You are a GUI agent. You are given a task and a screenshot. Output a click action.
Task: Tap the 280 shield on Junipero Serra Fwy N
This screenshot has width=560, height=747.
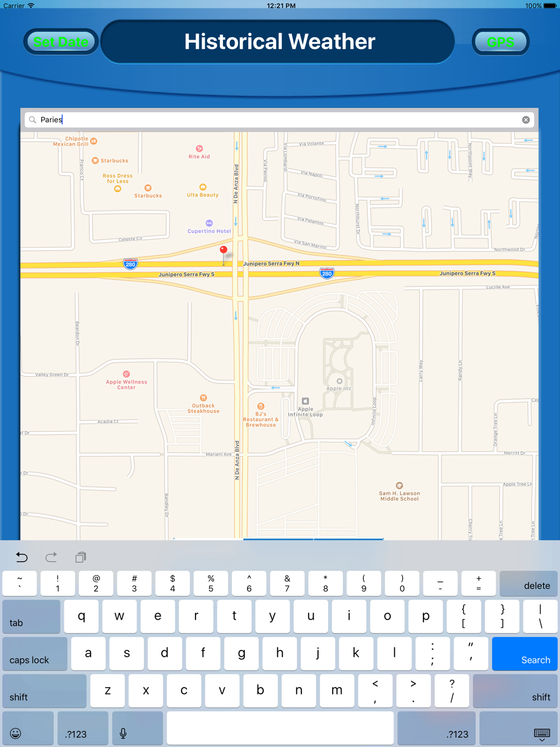pyautogui.click(x=130, y=264)
